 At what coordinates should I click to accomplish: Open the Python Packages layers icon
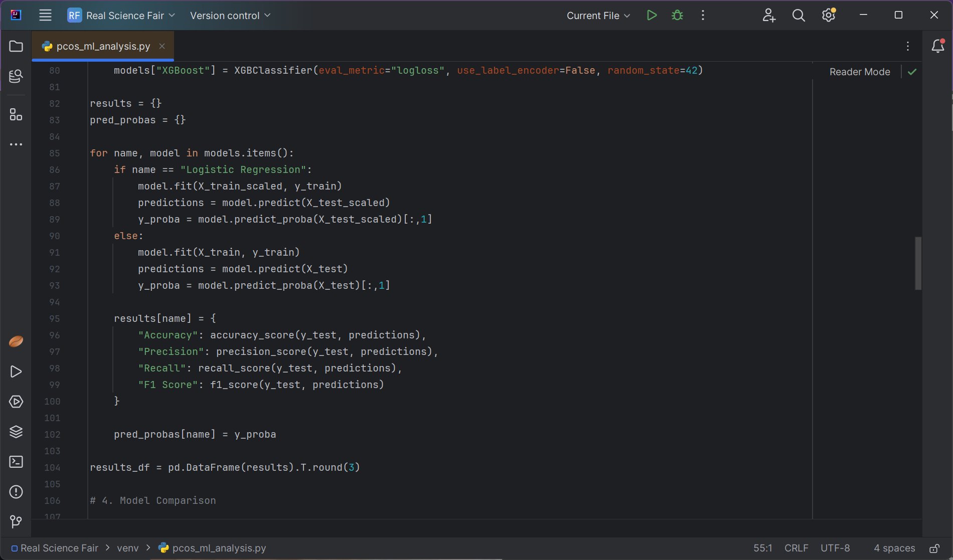coord(16,432)
